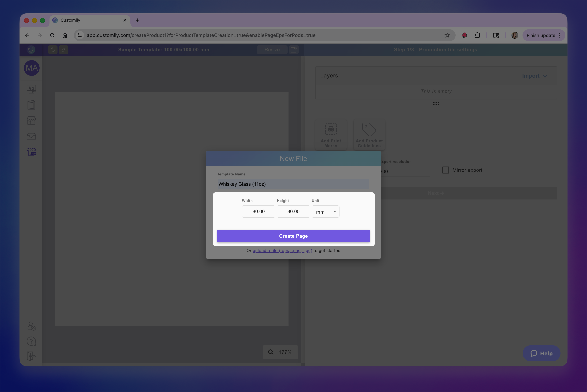Open the Unit mm dropdown
The height and width of the screenshot is (392, 587).
(x=325, y=212)
